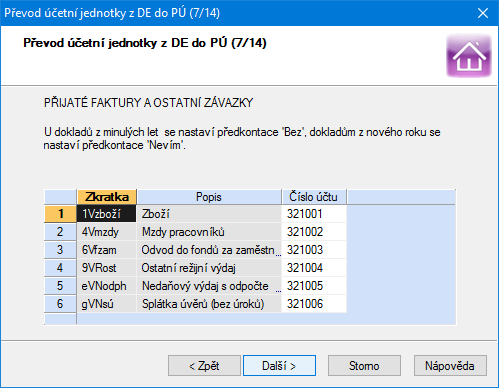
Task: Open help with Nápověda button
Action: point(450,366)
